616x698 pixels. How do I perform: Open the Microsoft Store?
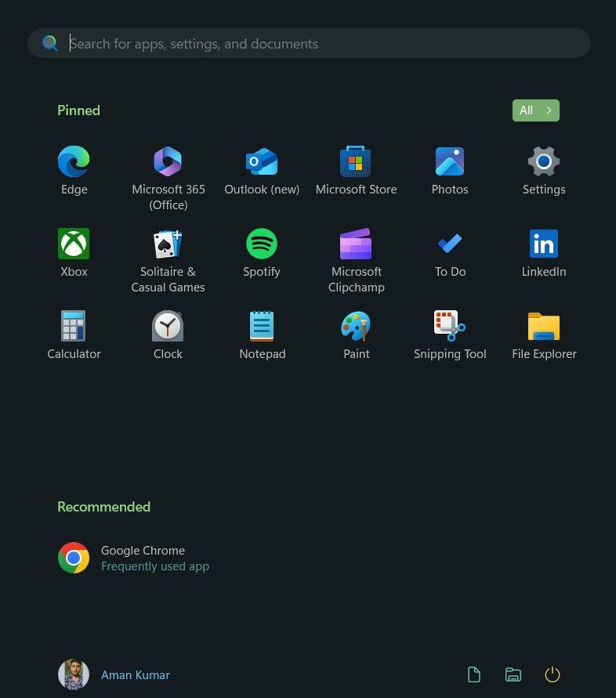click(356, 170)
